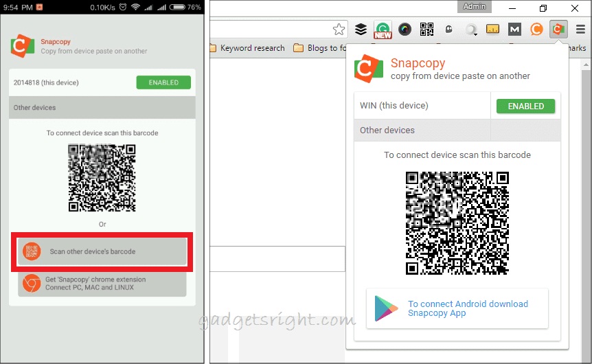Click To connect Android download Snapcopy App
The width and height of the screenshot is (592, 364).
[x=457, y=308]
